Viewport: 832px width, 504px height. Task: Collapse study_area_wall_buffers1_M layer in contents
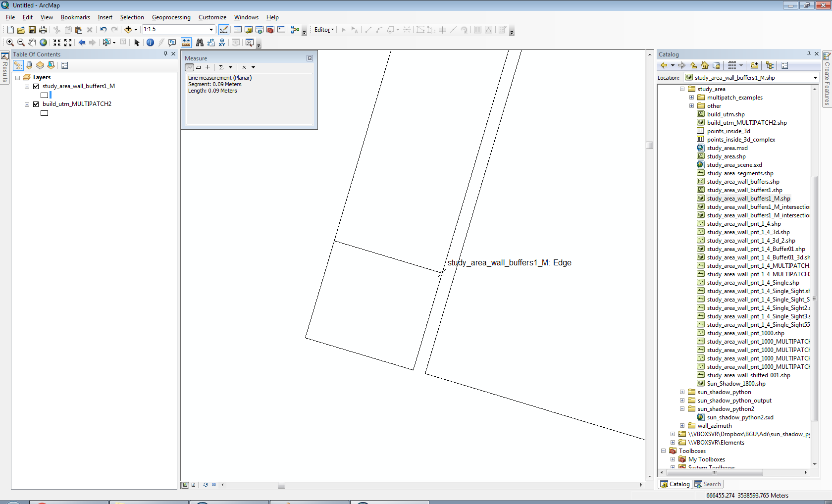[27, 87]
